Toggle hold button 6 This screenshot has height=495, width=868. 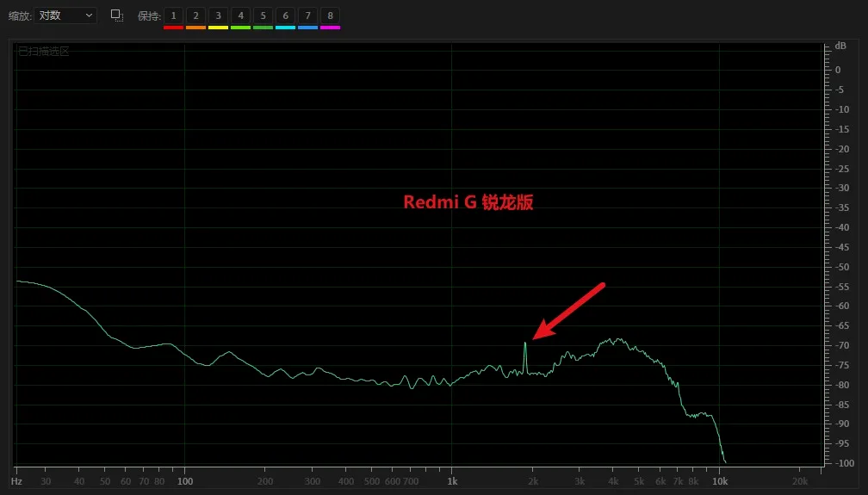tap(286, 15)
